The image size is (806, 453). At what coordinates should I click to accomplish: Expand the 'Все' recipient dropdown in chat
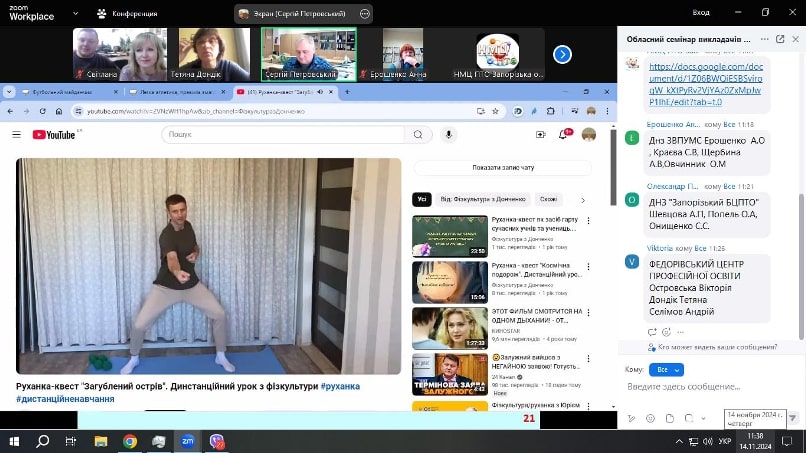pos(666,370)
